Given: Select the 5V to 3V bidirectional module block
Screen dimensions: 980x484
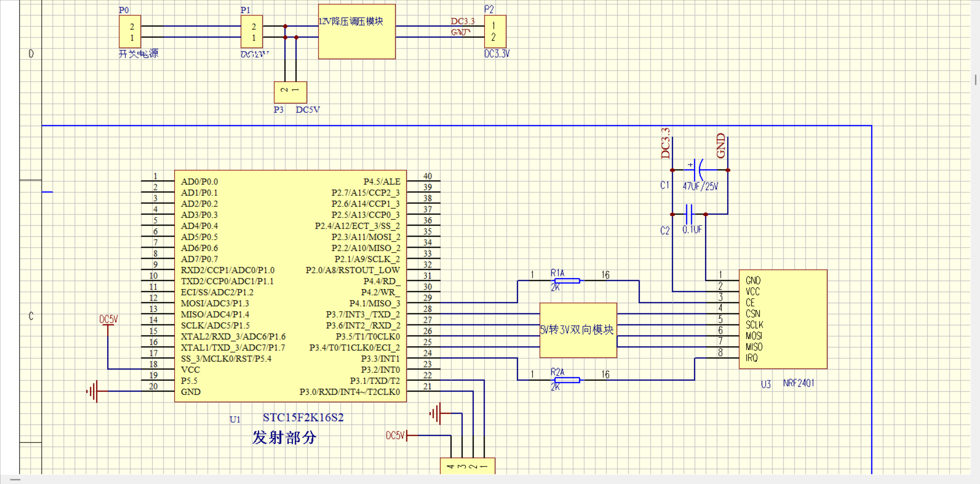Looking at the screenshot, I should tap(578, 330).
